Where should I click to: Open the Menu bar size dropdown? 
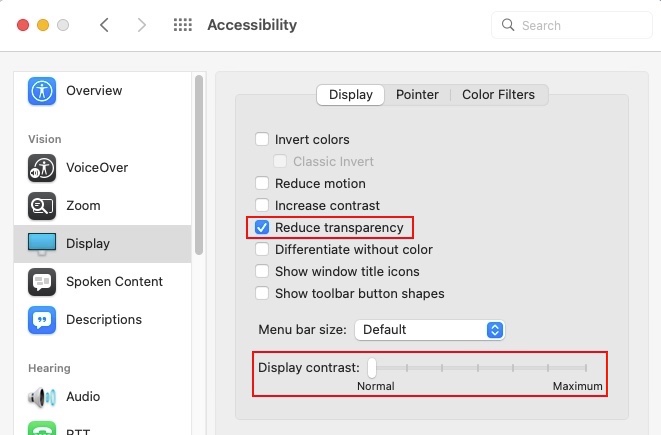tap(432, 330)
